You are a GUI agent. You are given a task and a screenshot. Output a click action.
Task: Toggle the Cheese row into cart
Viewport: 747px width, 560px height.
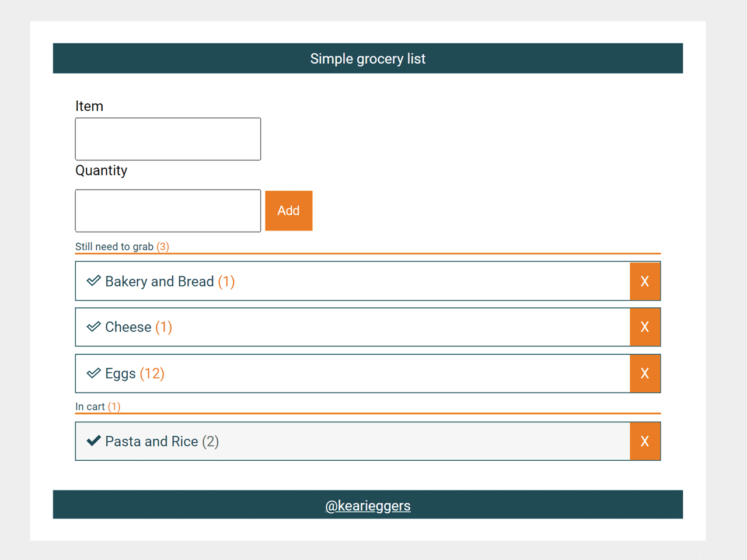(350, 327)
